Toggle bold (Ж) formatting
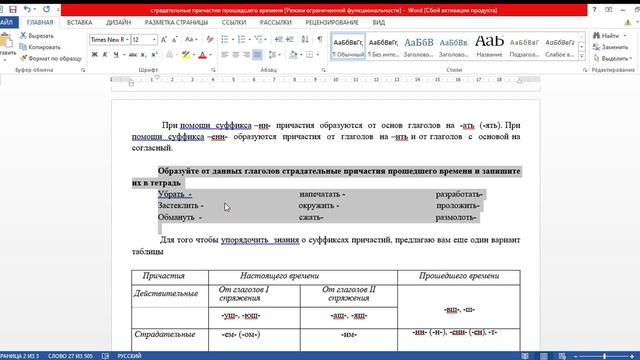The image size is (640, 360). [x=94, y=55]
